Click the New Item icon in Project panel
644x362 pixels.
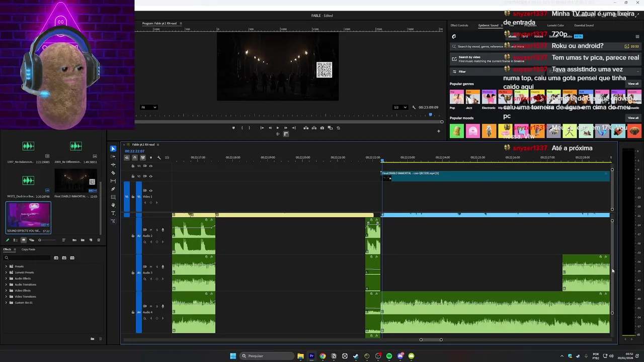(91, 240)
